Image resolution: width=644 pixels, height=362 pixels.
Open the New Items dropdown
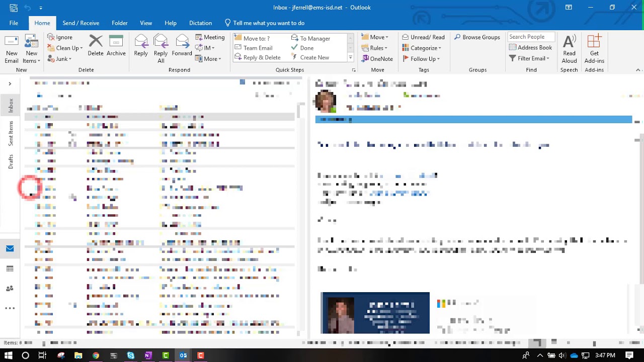[31, 49]
